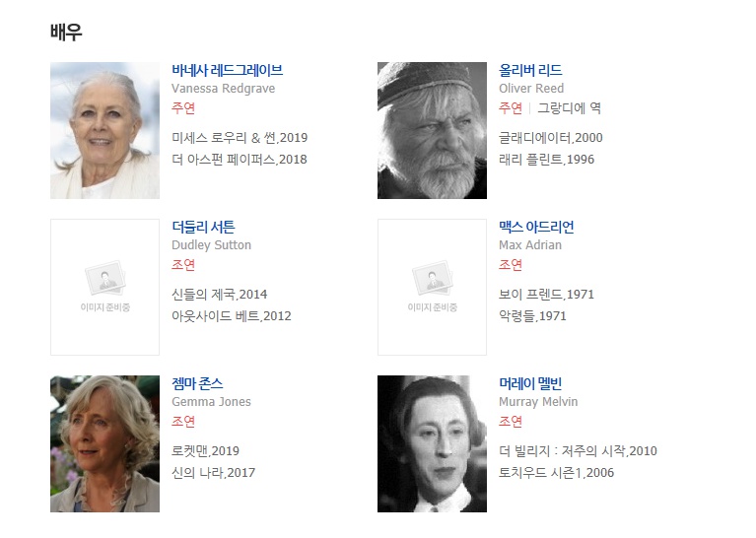
Task: Click the film 미세스 로우리 & 썬,2019
Action: coord(240,138)
